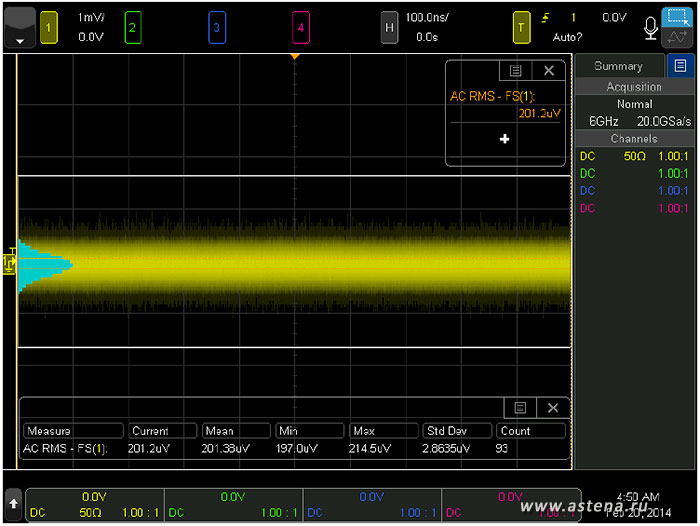
Task: Click the 6GHz bandwidth value
Action: click(x=604, y=121)
